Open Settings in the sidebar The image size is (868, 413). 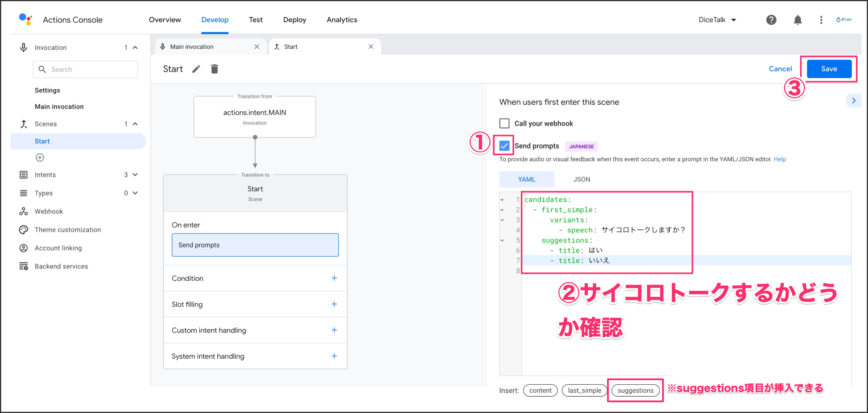coord(47,90)
